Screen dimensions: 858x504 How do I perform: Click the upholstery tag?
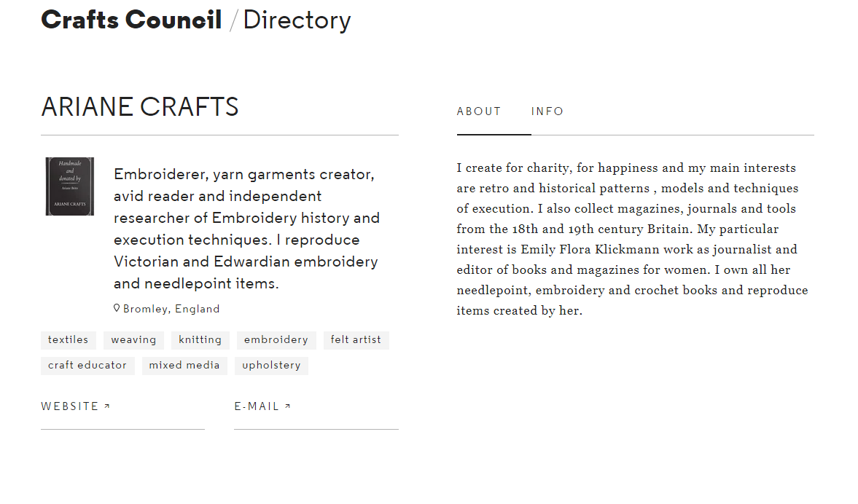pos(271,366)
